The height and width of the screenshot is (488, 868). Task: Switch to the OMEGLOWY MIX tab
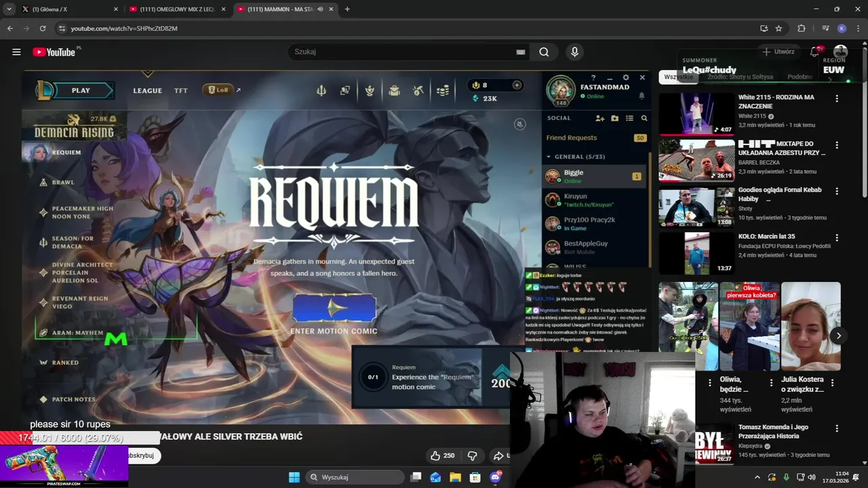(x=178, y=9)
